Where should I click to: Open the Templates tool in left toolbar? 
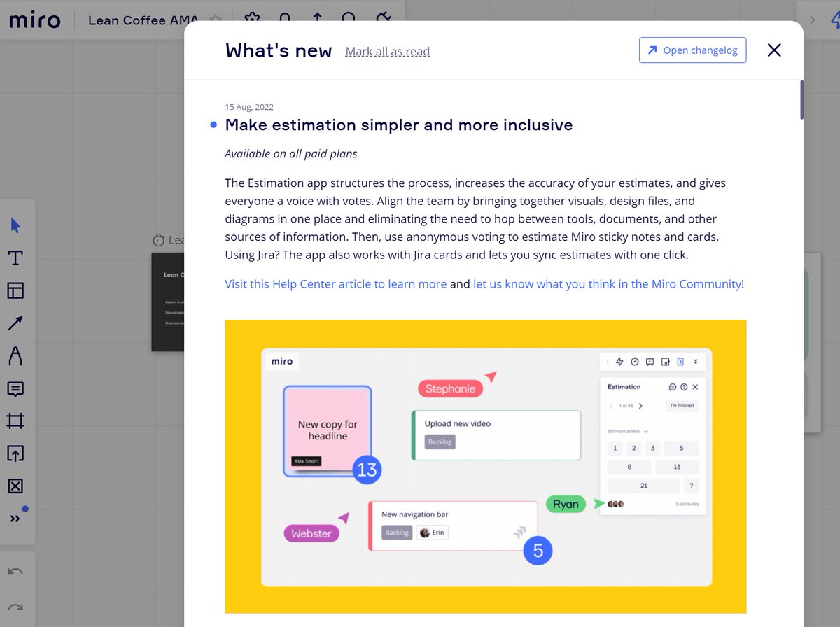[15, 290]
